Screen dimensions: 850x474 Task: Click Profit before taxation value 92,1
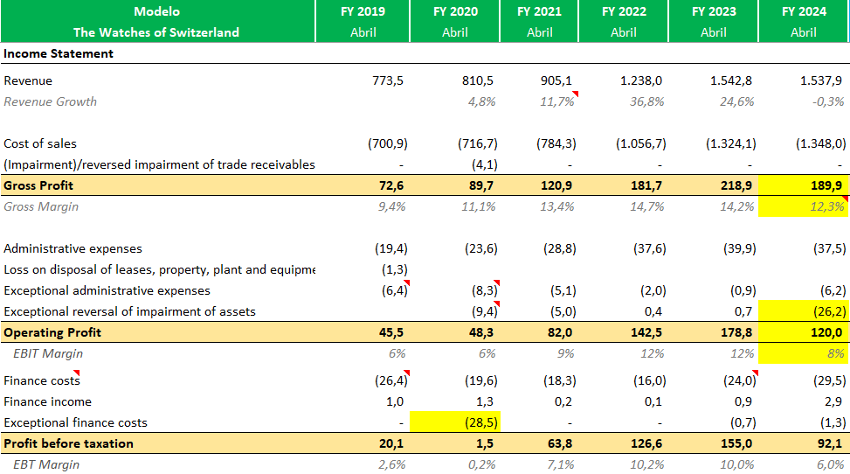(829, 444)
